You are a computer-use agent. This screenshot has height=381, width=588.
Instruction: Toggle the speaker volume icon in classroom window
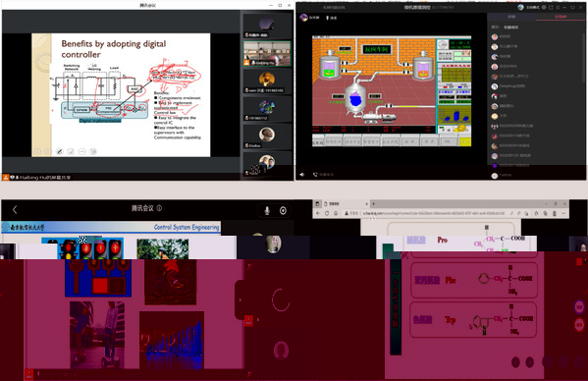[302, 175]
